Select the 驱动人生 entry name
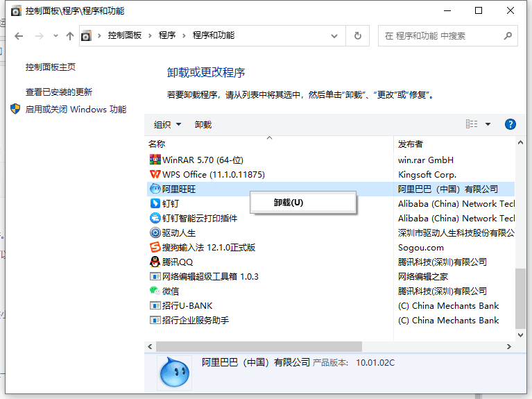 coord(179,232)
